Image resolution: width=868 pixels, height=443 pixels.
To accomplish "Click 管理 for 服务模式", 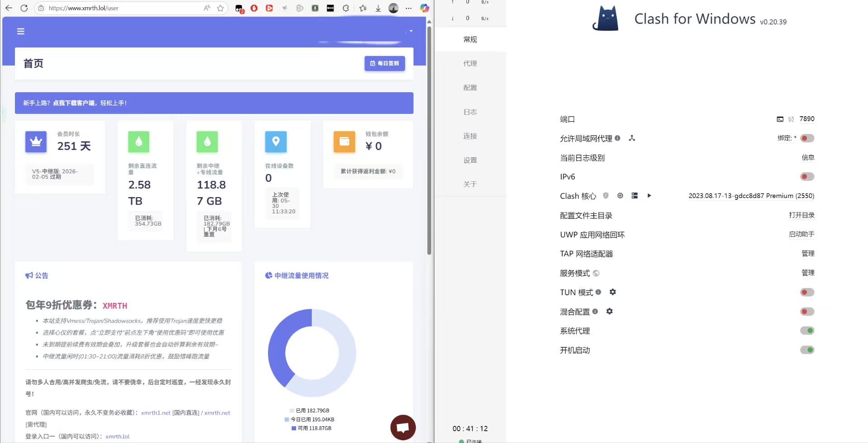I will point(808,273).
